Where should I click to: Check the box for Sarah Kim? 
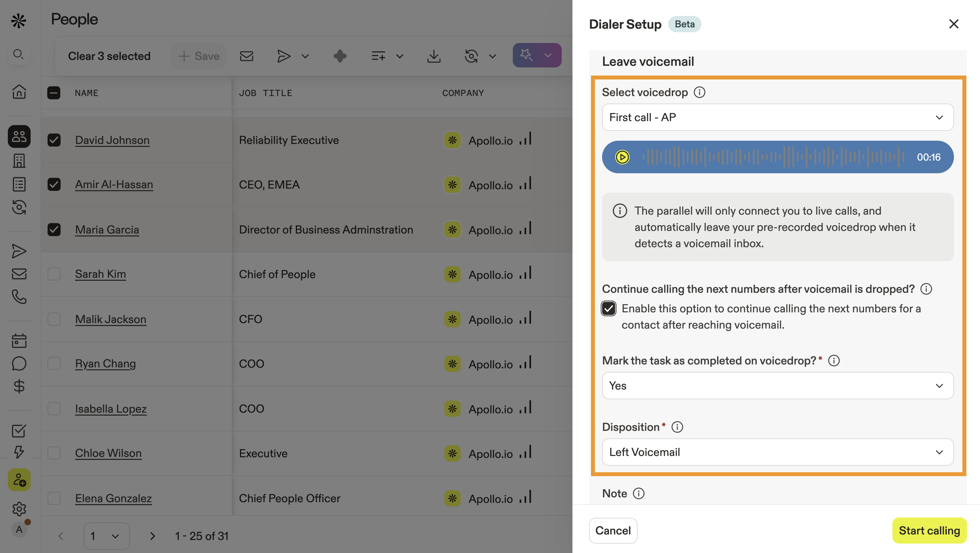(x=54, y=274)
